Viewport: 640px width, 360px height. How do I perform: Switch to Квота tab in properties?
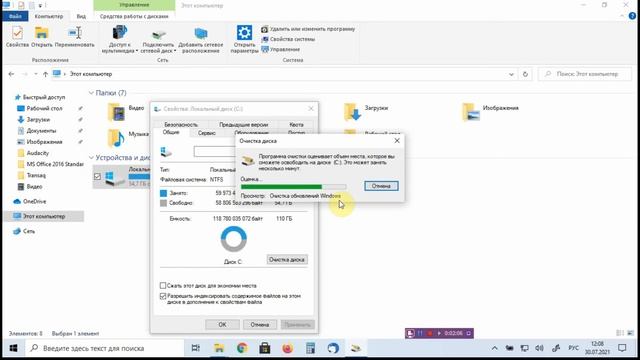pyautogui.click(x=296, y=124)
